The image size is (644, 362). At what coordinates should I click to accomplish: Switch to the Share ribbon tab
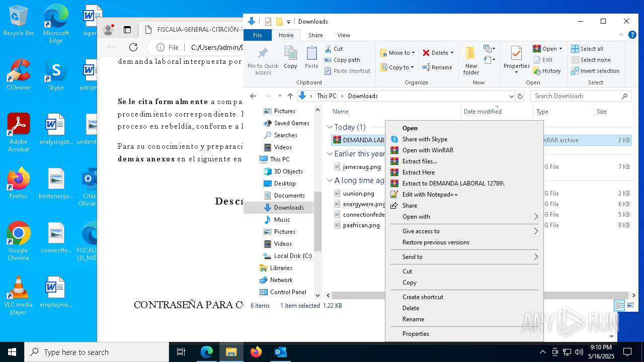coord(315,35)
